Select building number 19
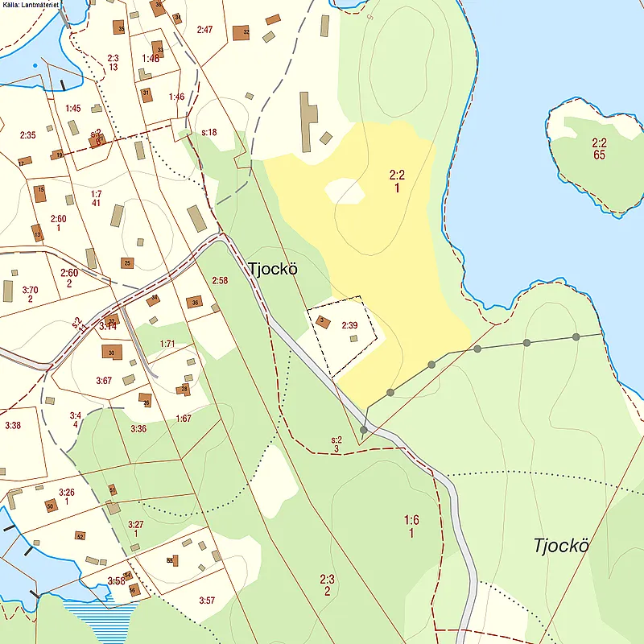The image size is (644, 644). click(x=57, y=155)
